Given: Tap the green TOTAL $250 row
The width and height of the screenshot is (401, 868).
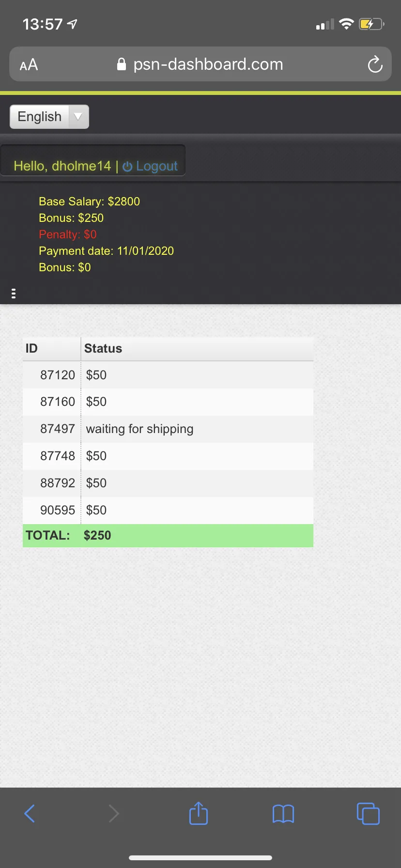Looking at the screenshot, I should coord(168,536).
